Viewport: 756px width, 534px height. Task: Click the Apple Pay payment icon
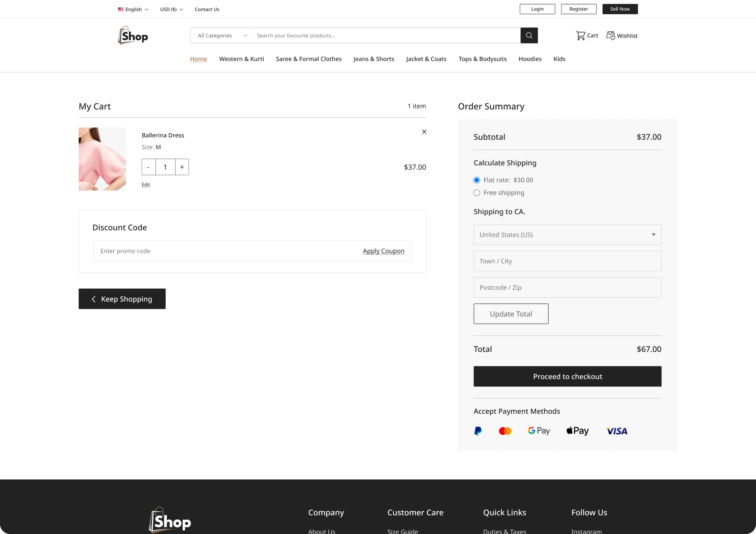(577, 431)
